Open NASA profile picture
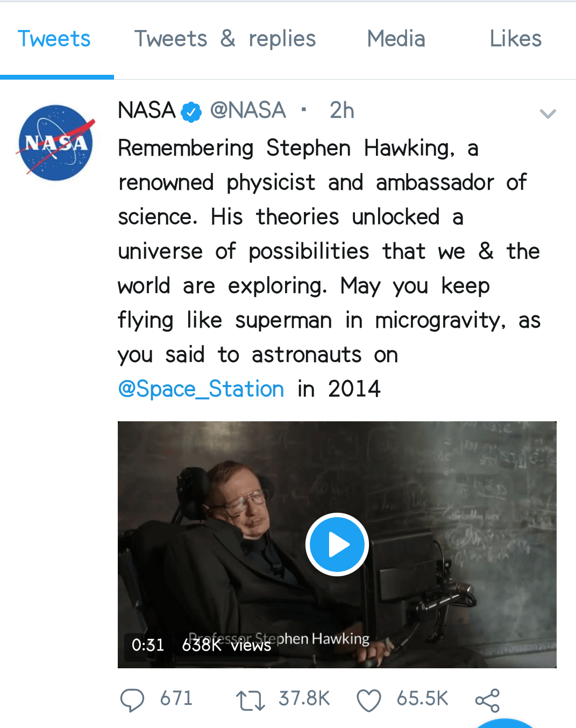This screenshot has width=576, height=728. tap(56, 143)
